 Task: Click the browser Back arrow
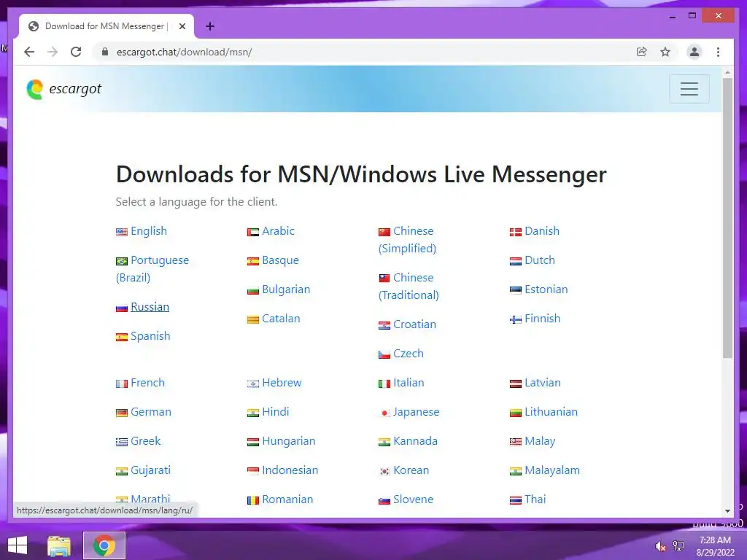(29, 52)
